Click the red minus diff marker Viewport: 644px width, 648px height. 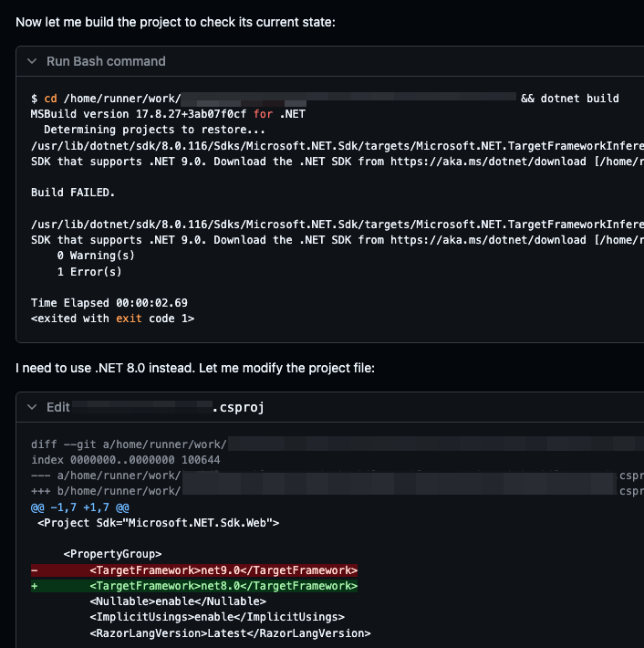point(35,570)
